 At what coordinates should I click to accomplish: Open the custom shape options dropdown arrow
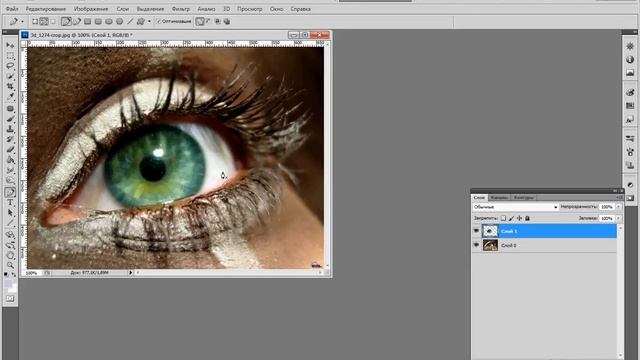[149, 21]
